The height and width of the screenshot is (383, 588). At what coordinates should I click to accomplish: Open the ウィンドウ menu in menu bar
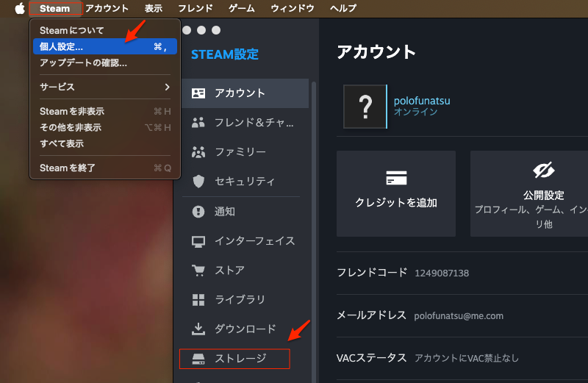293,9
